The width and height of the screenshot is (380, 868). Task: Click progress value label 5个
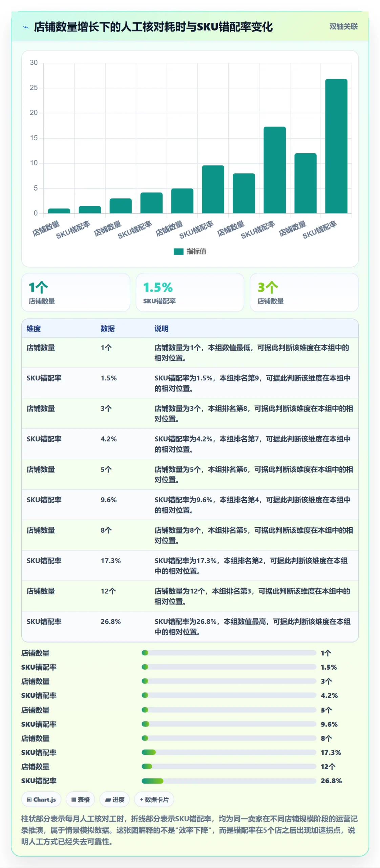326,710
